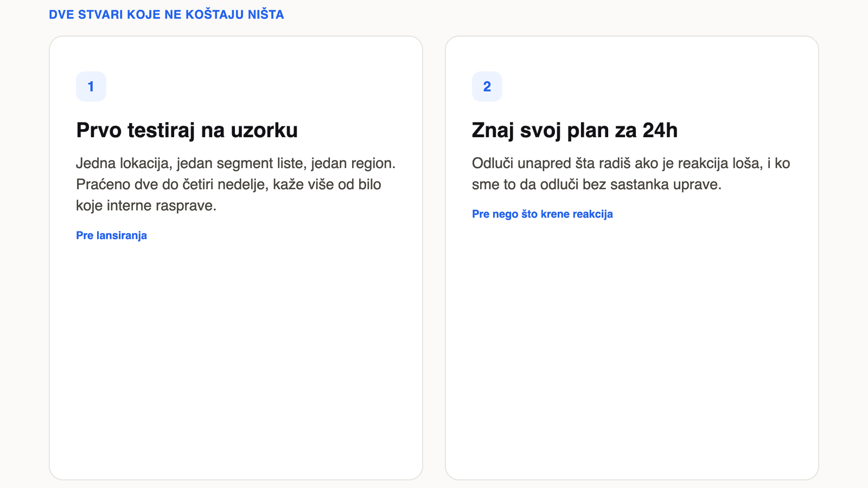This screenshot has width=868, height=488.
Task: Click the line beginning "Praćeno dve do četiri nedelje"
Action: (228, 184)
